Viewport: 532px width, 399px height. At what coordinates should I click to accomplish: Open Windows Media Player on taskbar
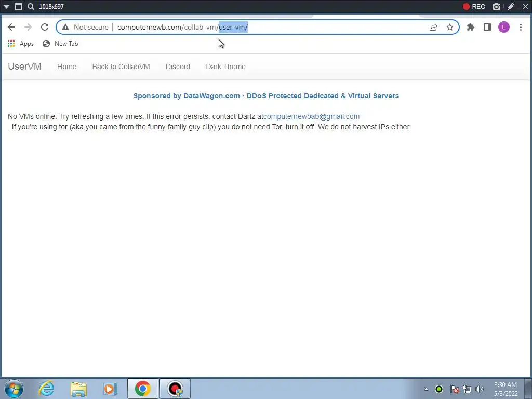[x=110, y=389]
